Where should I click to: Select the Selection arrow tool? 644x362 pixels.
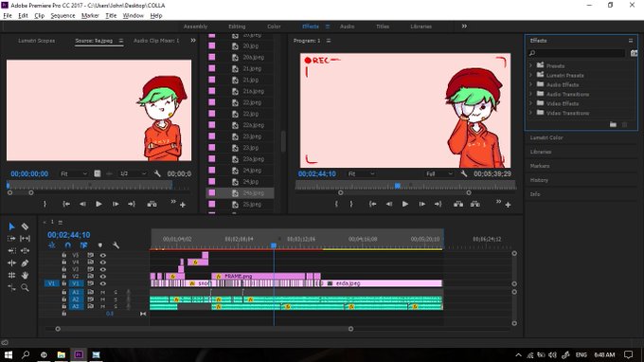tap(11, 226)
